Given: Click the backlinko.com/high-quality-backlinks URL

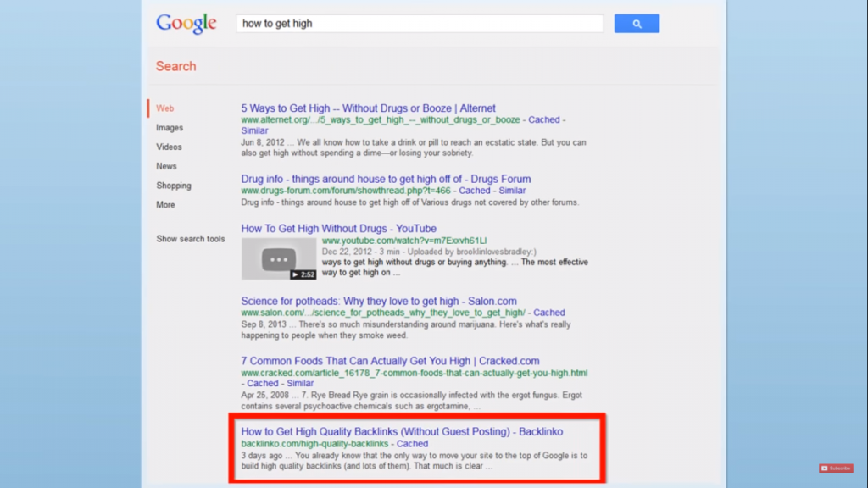Looking at the screenshot, I should coord(314,444).
